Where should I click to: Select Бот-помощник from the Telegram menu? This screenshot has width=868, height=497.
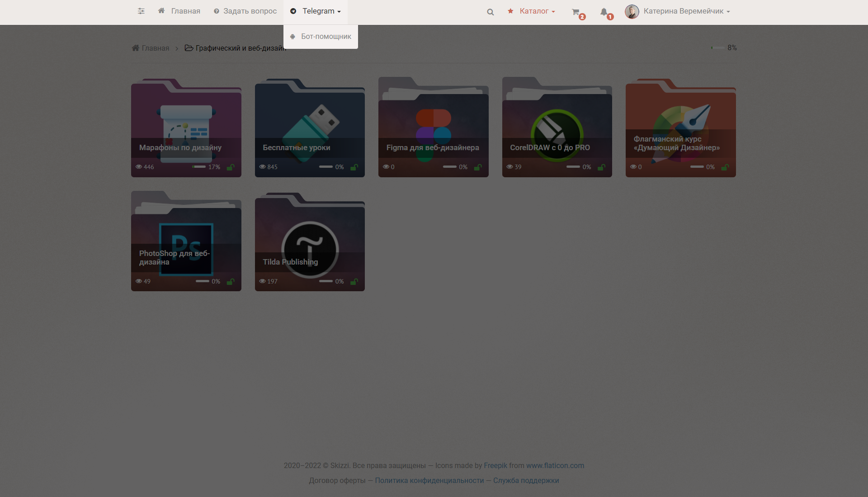[321, 37]
